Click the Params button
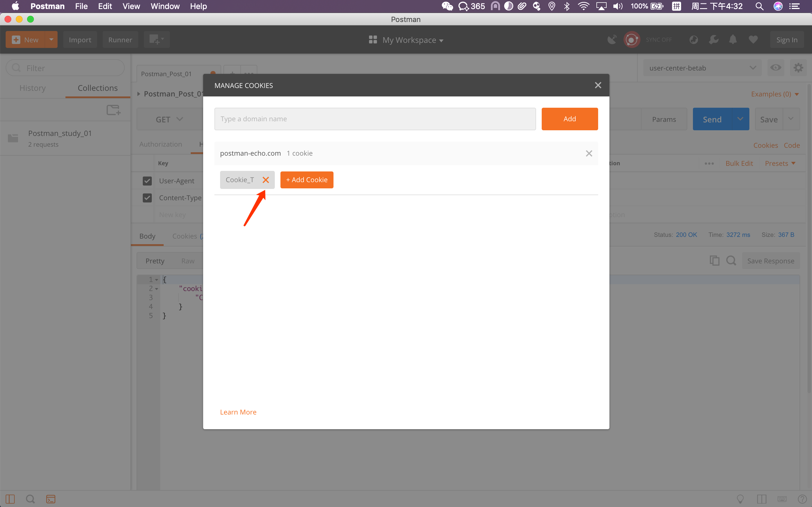 coord(664,119)
